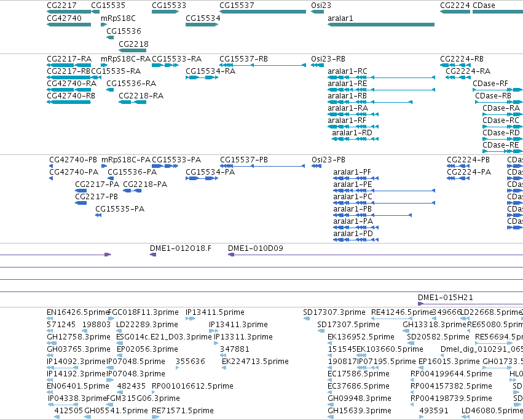The image size is (523, 420).
Task: Select the CG15534-RA transcript glyph
Action: click(x=202, y=77)
